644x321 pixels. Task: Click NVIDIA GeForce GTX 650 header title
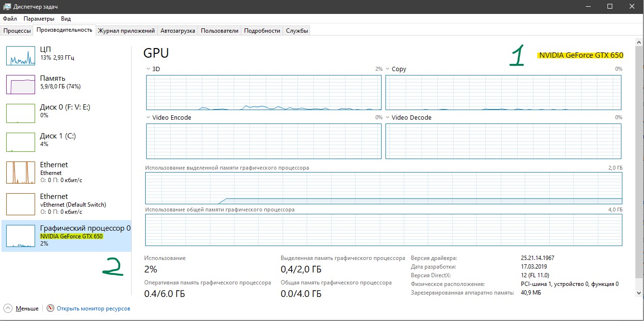pyautogui.click(x=581, y=55)
